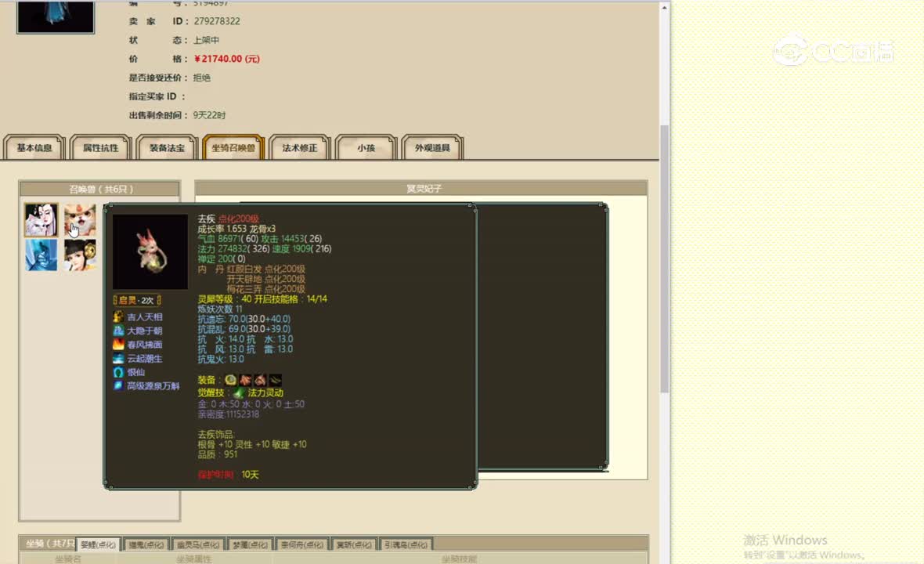The image size is (924, 564).
Task: Click the 根骨 +10 灵性 +10 敏捷 +10 line
Action: coord(252,444)
